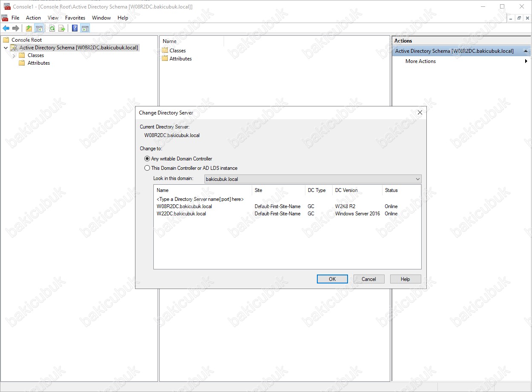Open the Favorites menu
This screenshot has height=392, width=532.
[x=75, y=18]
